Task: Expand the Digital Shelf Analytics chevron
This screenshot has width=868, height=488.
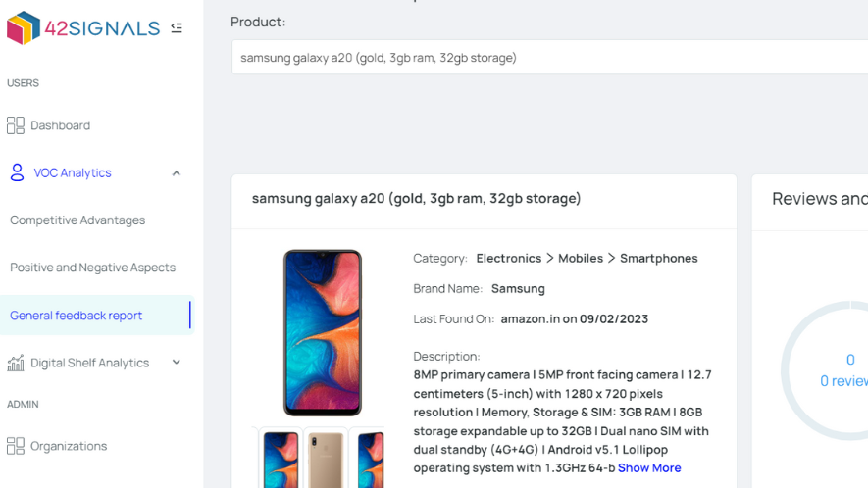Action: point(177,363)
